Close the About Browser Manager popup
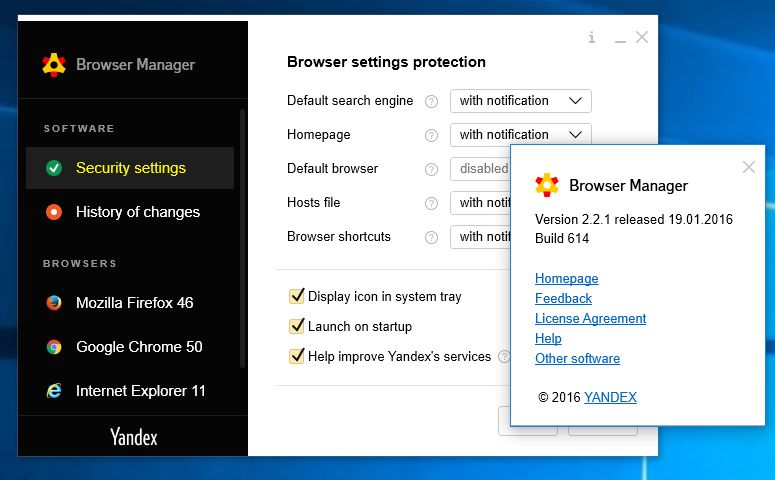The image size is (775, 480). [749, 167]
